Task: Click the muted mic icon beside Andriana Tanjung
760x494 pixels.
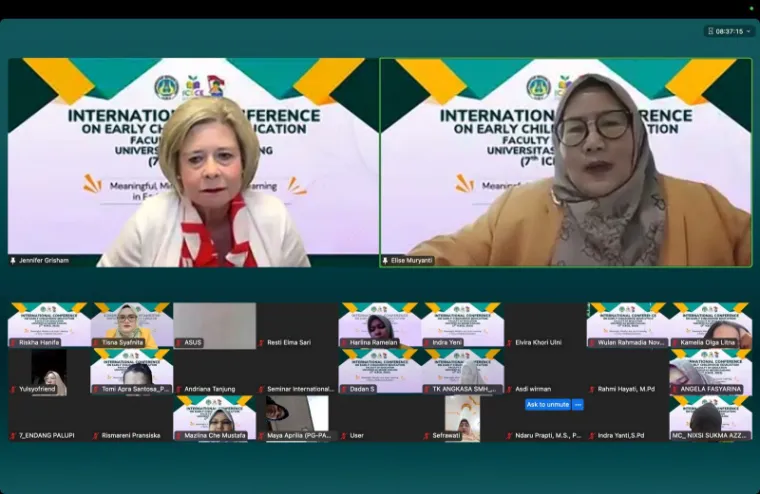Action: click(x=179, y=389)
